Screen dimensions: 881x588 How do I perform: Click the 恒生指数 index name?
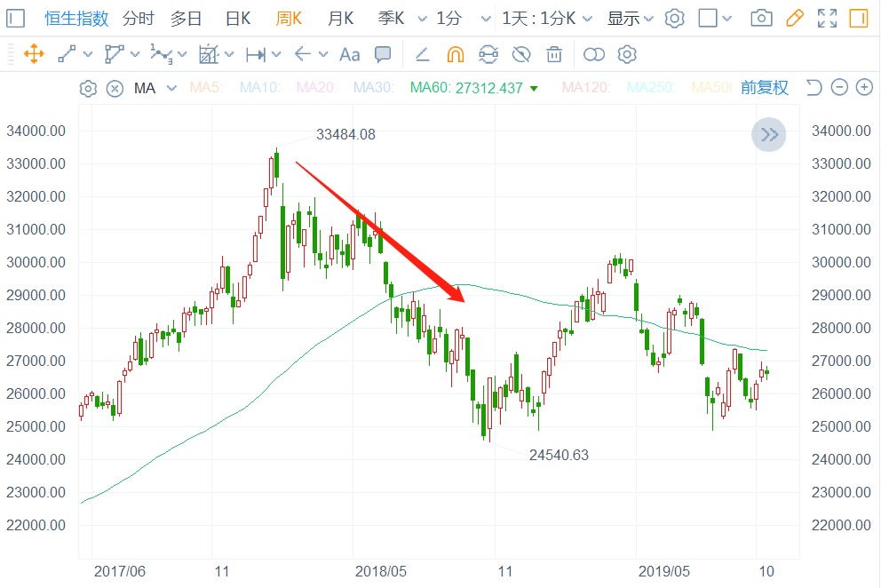pyautogui.click(x=77, y=18)
